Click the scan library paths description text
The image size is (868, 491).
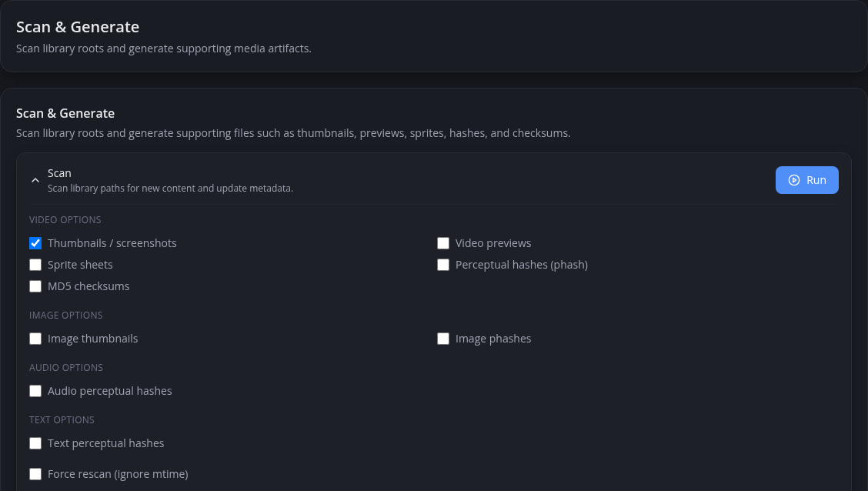[170, 189]
